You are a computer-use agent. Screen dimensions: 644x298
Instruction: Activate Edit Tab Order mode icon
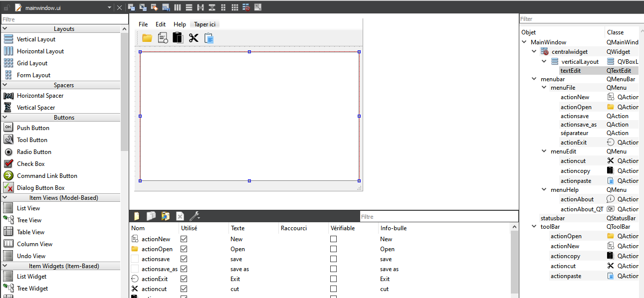(166, 7)
